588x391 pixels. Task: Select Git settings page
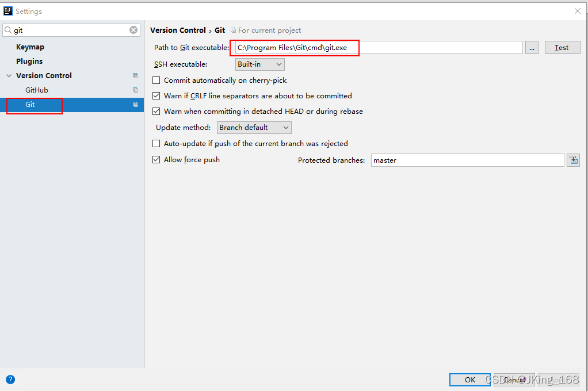(72, 105)
